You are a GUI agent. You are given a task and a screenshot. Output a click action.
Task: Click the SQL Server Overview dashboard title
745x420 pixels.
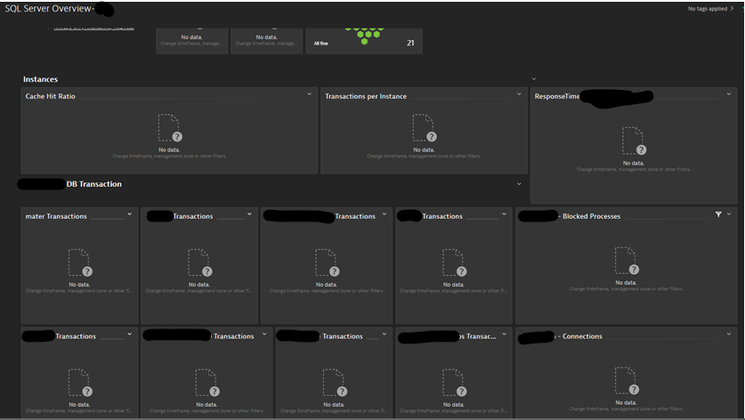48,8
